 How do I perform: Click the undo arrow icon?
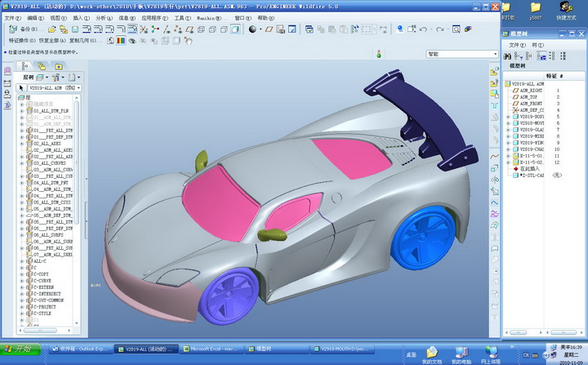(425, 29)
